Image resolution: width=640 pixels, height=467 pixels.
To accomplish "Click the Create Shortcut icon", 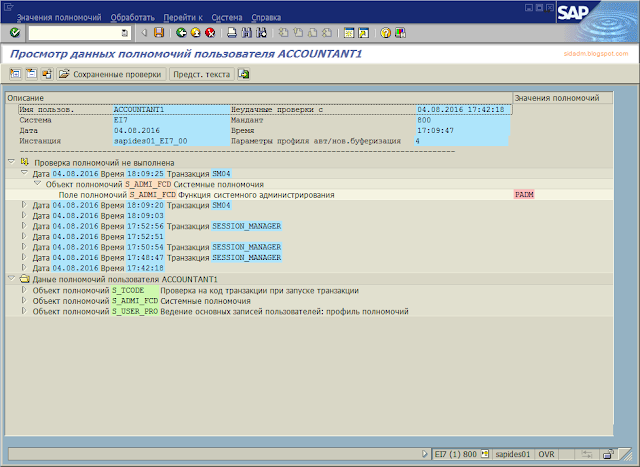I will click(363, 33).
